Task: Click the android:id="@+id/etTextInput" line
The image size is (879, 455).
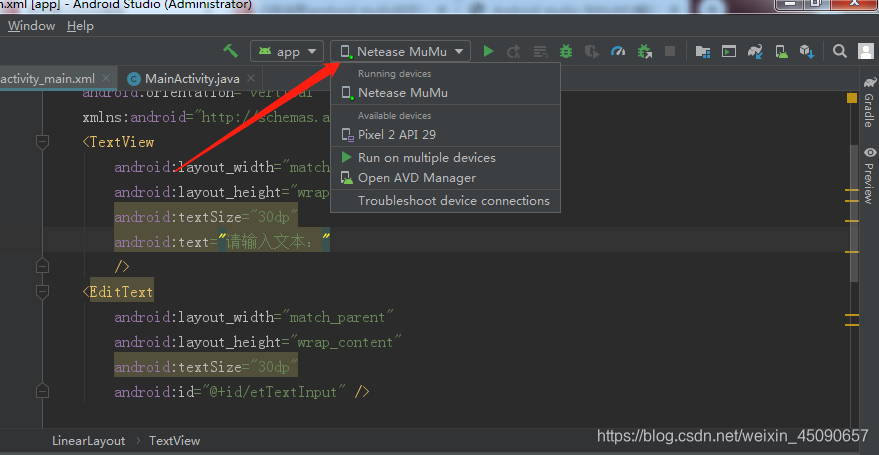Action: pyautogui.click(x=242, y=391)
